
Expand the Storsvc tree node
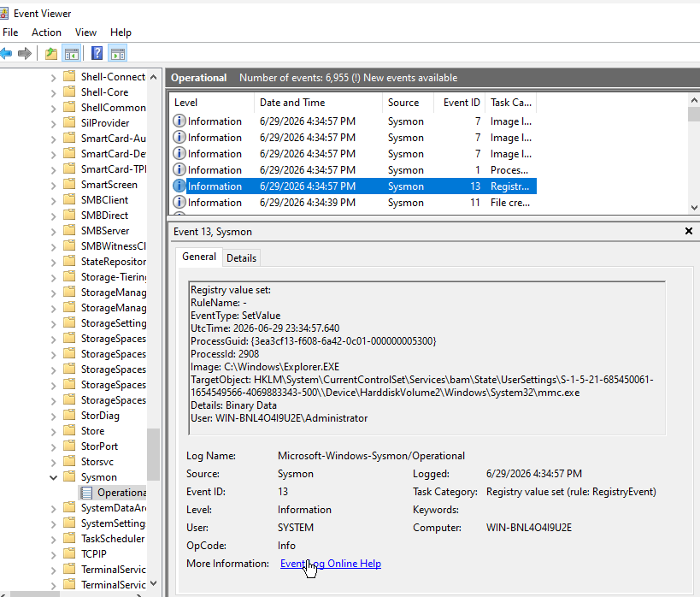point(53,463)
